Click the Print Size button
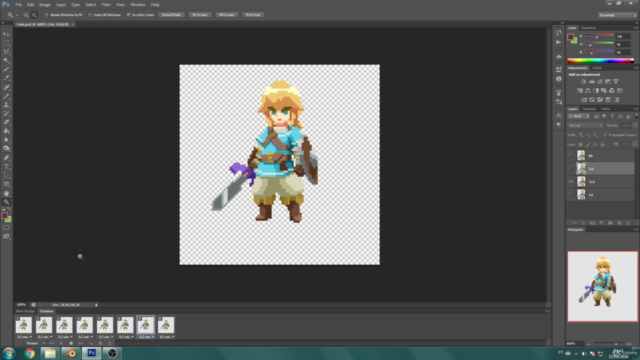 pyautogui.click(x=253, y=15)
